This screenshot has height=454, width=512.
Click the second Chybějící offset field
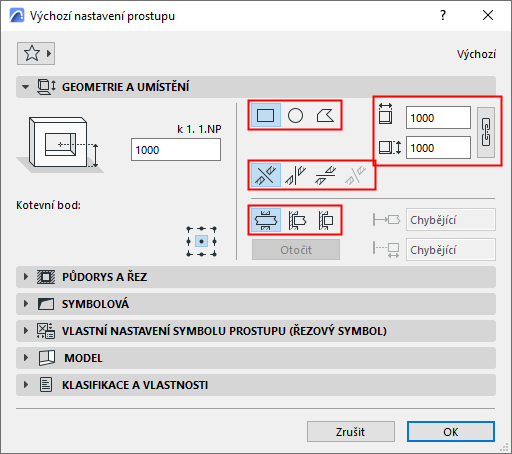[451, 249]
